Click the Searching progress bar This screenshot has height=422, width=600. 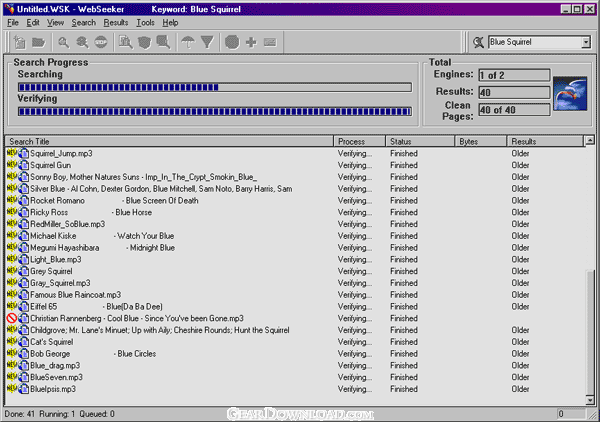215,87
